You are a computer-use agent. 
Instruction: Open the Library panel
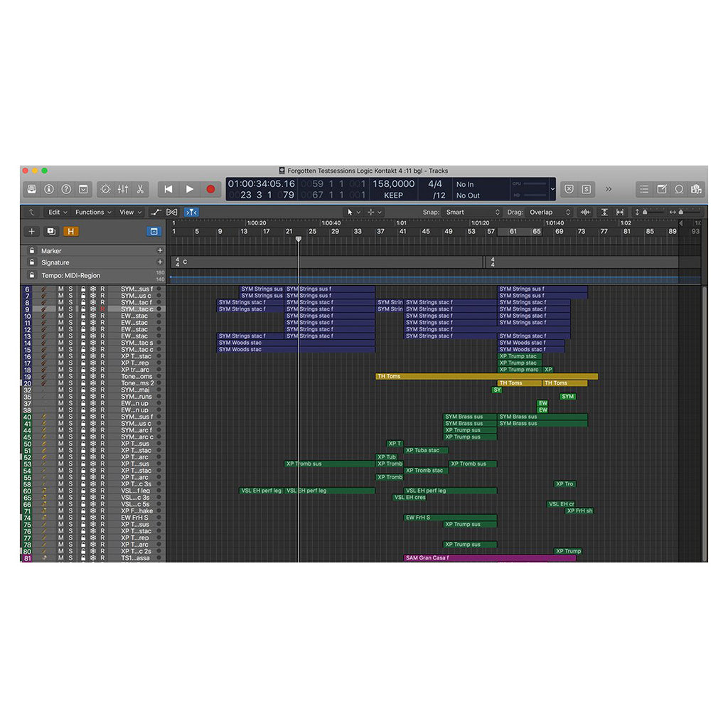point(31,189)
